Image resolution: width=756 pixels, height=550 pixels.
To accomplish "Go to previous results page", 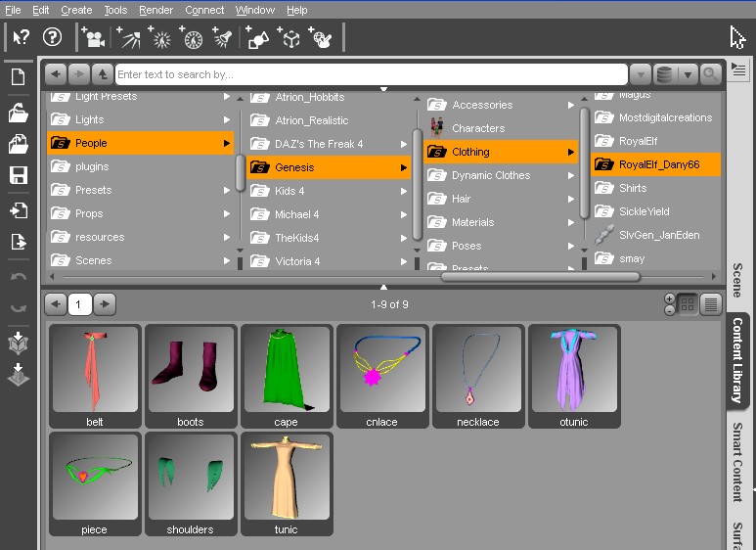I will coord(56,304).
